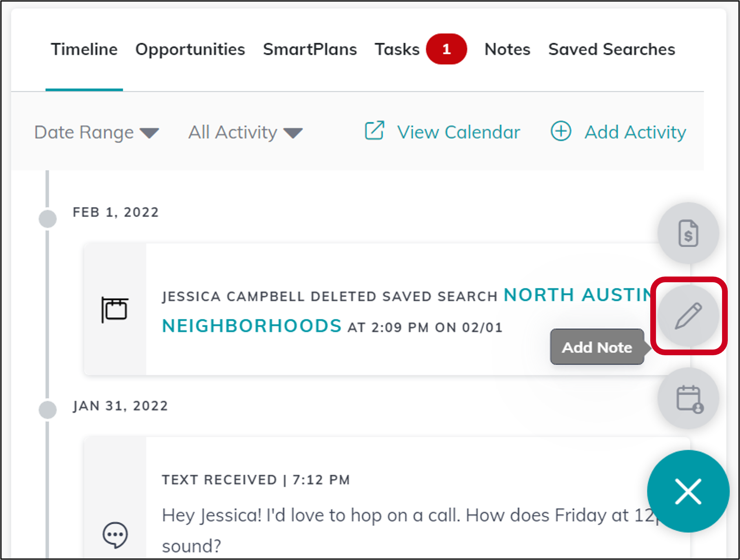Click the TEXT RECEIVED | 7:12 PM heading
The height and width of the screenshot is (560, 740).
(256, 480)
